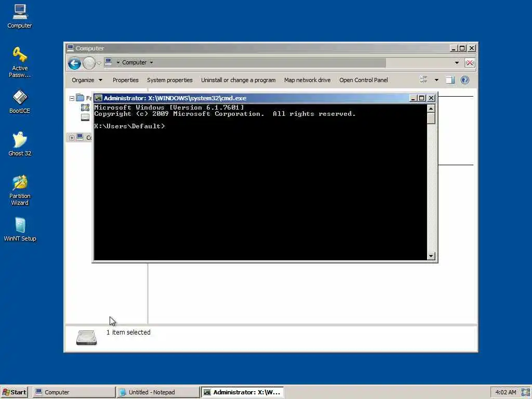532x399 pixels.
Task: Click System properties in the toolbar
Action: [170, 80]
